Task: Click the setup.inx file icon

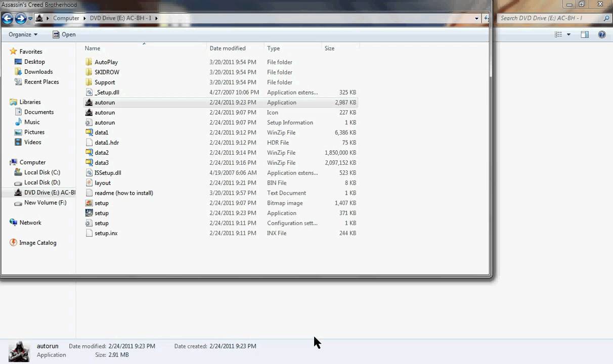Action: click(x=89, y=233)
